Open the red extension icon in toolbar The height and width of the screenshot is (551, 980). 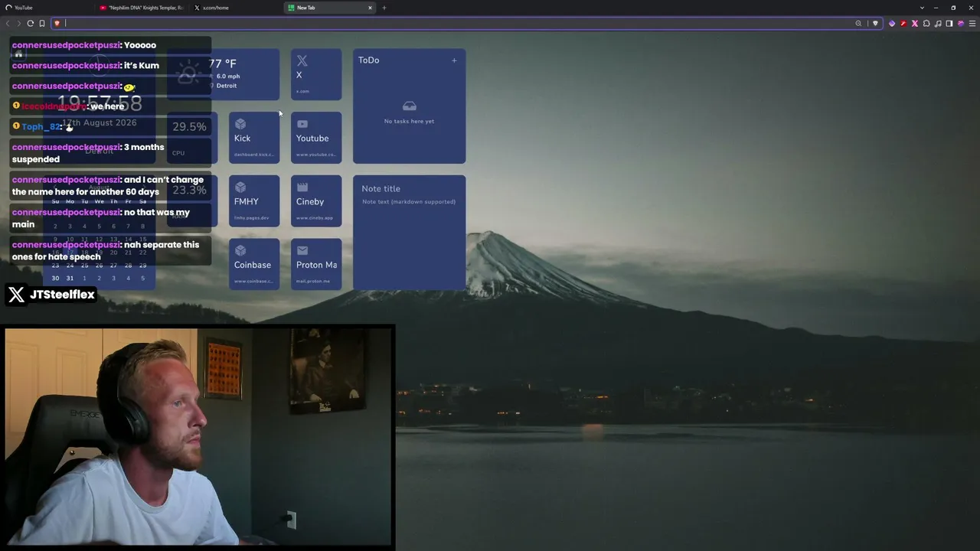(903, 24)
